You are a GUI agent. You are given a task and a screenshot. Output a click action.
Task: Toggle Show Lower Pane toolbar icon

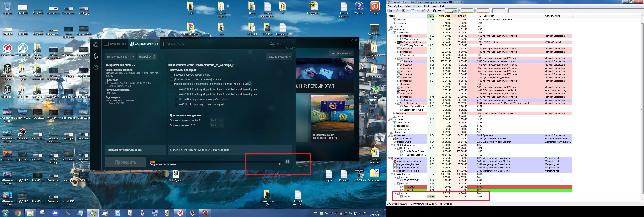(413, 11)
